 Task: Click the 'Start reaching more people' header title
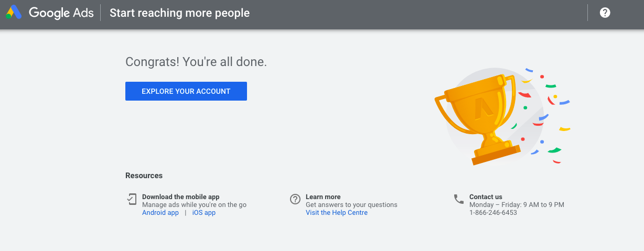point(179,13)
